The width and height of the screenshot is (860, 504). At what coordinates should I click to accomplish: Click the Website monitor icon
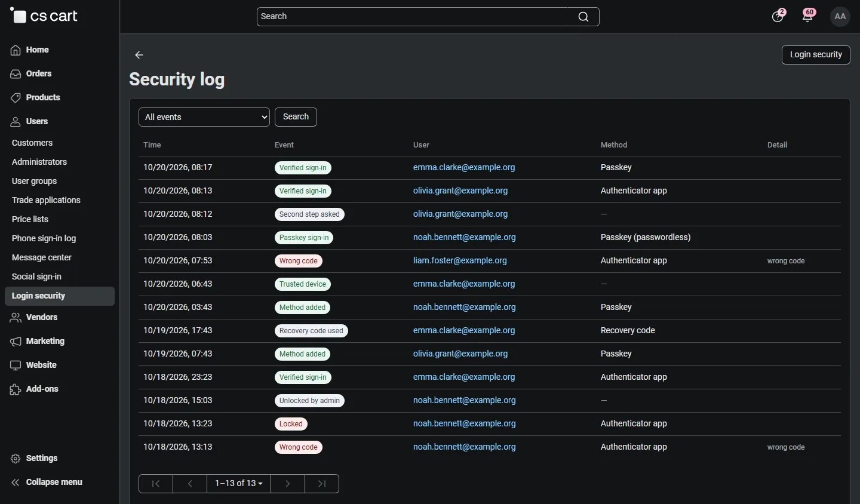pos(16,365)
